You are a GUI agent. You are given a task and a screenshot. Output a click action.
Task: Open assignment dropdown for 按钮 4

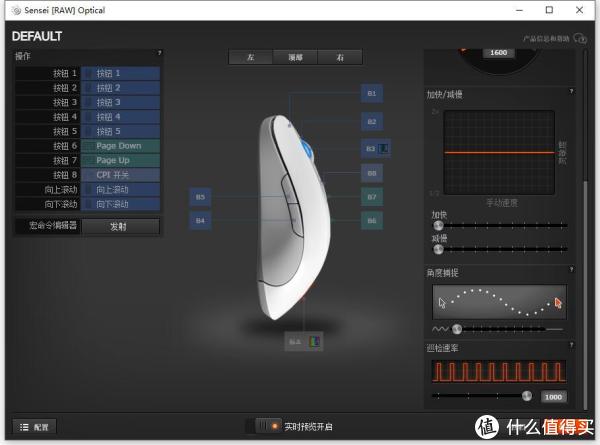[121, 117]
